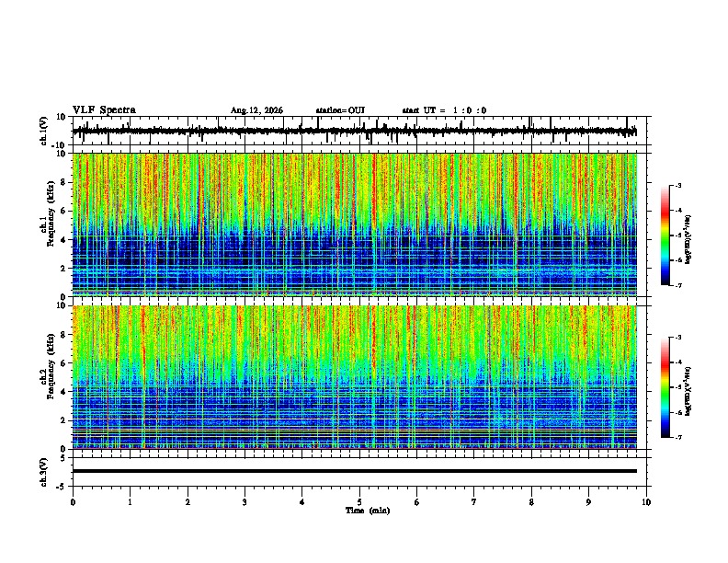The width and height of the screenshot is (728, 563).
Task: Click time axis tick label '8'
Action: [531, 502]
